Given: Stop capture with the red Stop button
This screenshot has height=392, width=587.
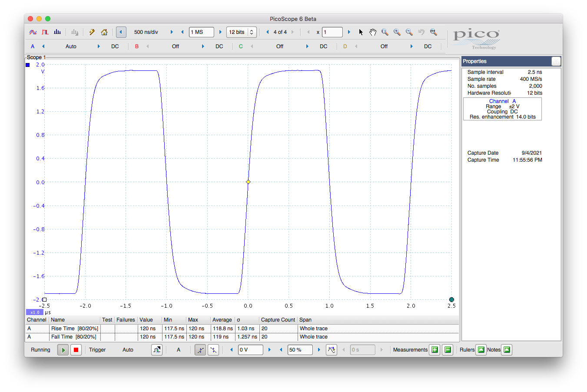Looking at the screenshot, I should tap(76, 350).
